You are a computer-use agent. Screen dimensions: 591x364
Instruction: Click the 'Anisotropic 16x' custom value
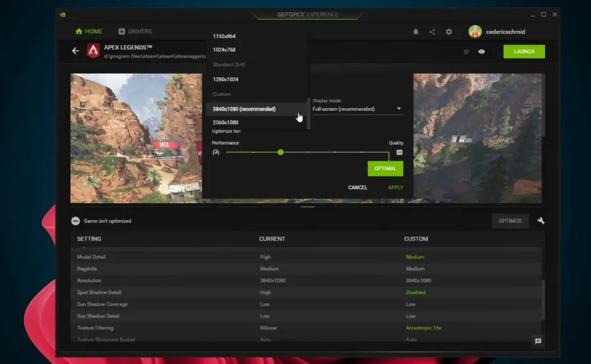pos(424,328)
